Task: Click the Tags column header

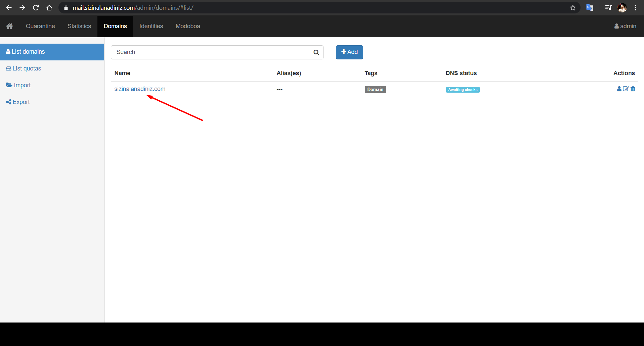Action: 371,73
